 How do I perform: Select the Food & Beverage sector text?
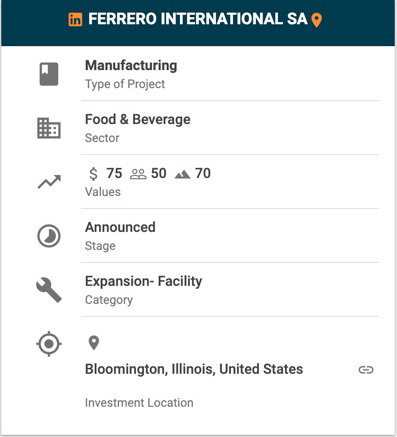pos(138,119)
